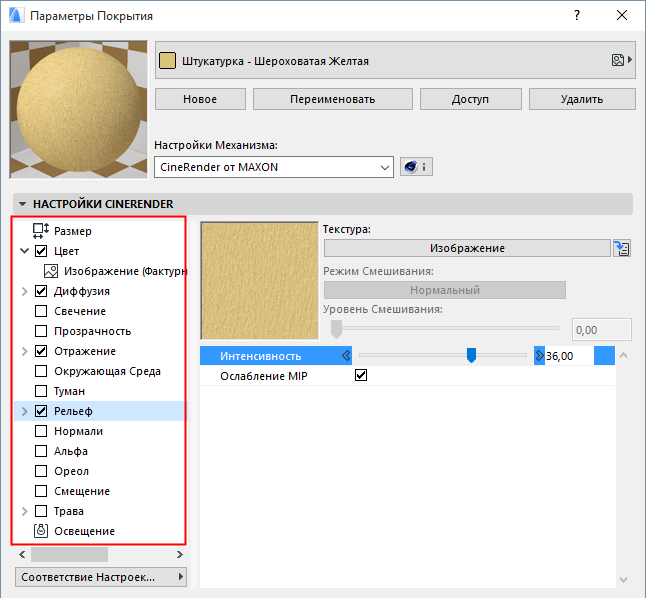
Task: Click the Переименовать button
Action: point(332,99)
